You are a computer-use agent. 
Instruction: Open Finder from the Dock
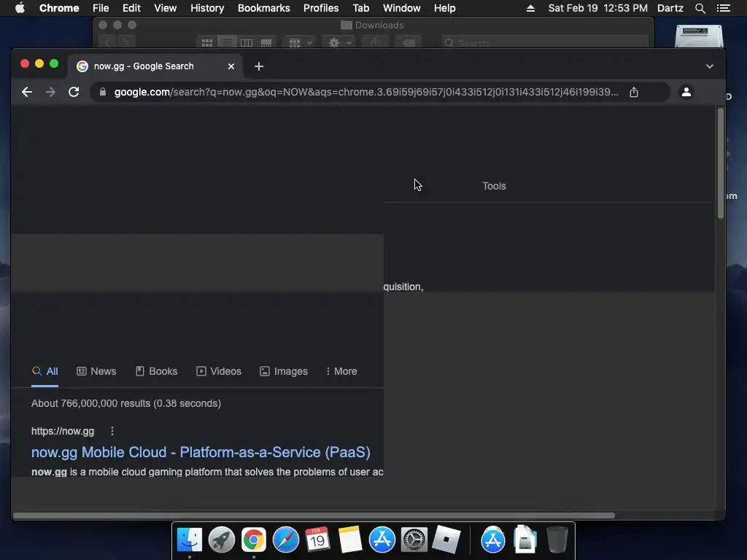coord(190,540)
